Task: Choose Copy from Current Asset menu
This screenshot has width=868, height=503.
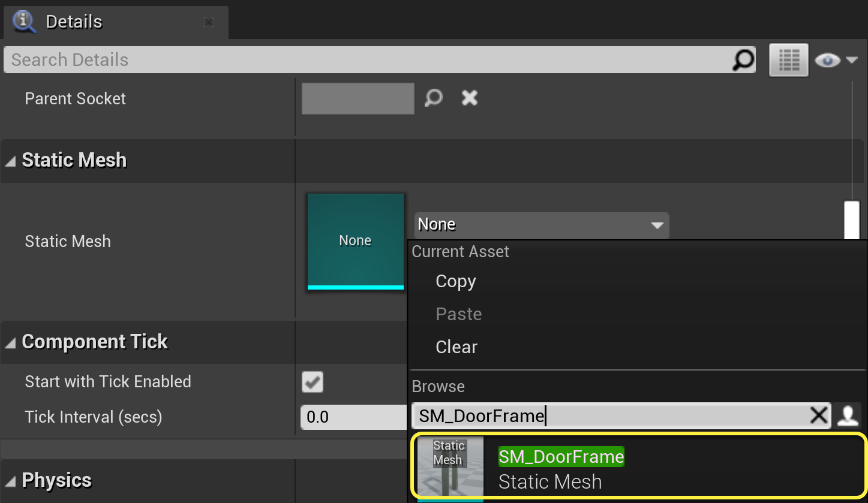Action: 455,282
